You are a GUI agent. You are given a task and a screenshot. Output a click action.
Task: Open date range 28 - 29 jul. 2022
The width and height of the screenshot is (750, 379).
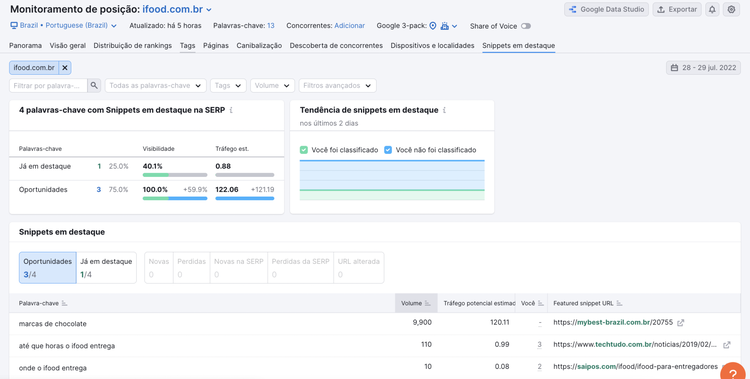pos(703,68)
